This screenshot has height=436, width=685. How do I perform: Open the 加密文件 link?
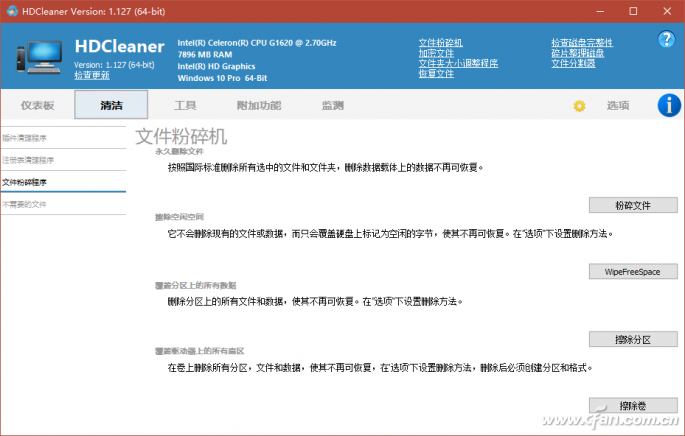[x=436, y=53]
